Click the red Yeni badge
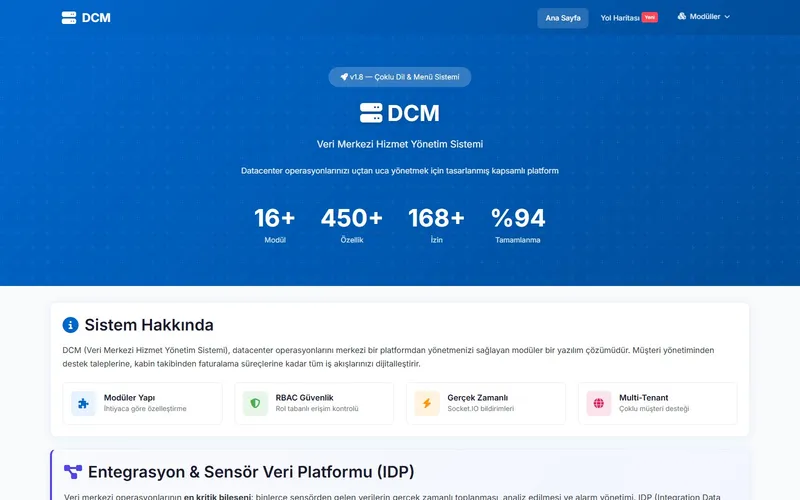Image resolution: width=800 pixels, height=500 pixels. [649, 17]
